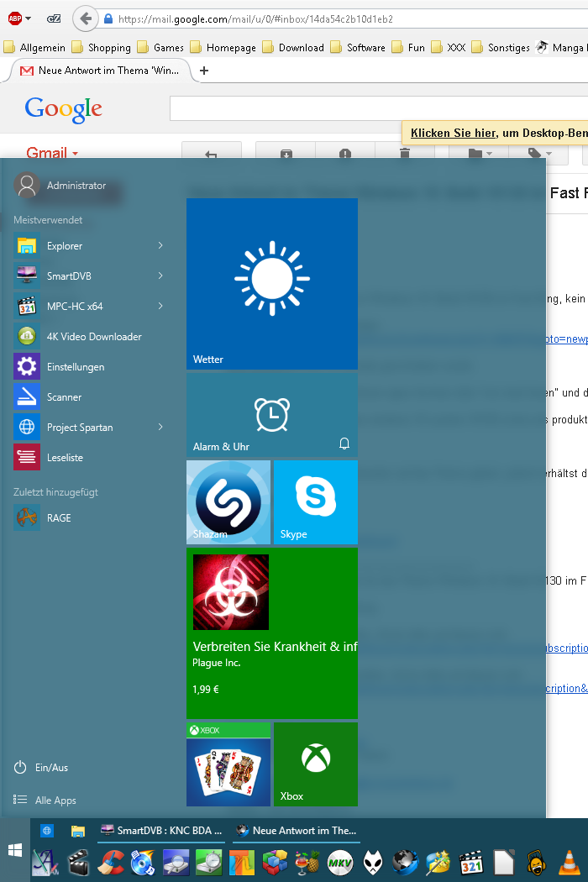This screenshot has width=588, height=882.
Task: Launch VLC cone icon in the taskbar
Action: click(570, 863)
